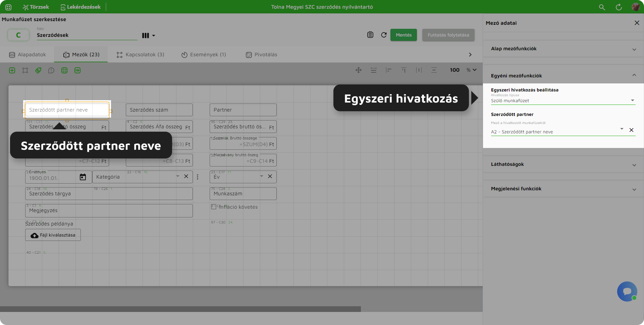Click the search magnifier icon
This screenshot has width=644, height=325.
[602, 7]
